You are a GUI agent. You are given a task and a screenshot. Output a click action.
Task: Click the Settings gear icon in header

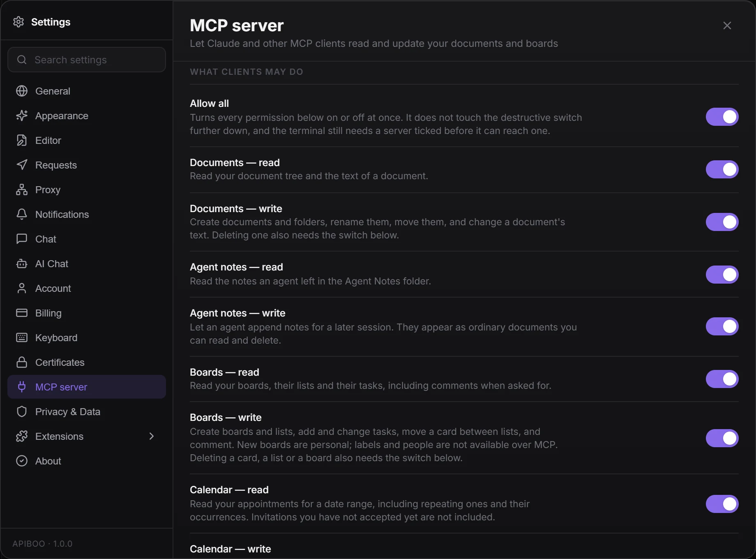tap(18, 22)
